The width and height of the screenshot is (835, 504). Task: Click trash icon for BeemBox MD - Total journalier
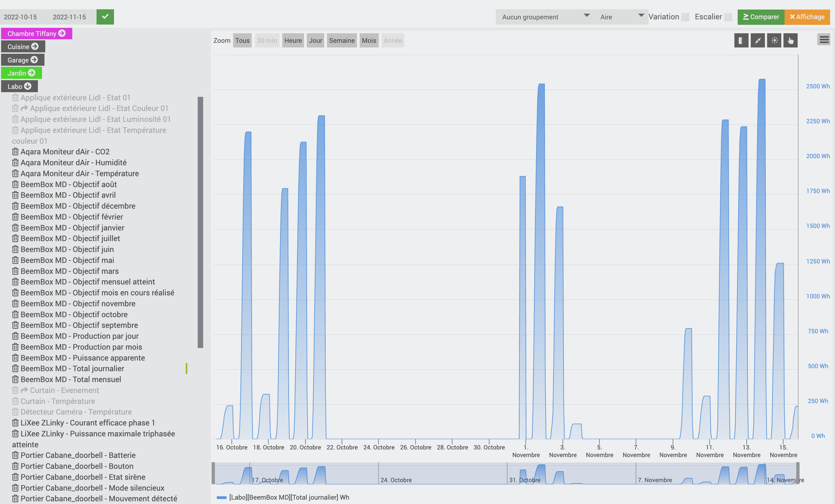pos(15,368)
